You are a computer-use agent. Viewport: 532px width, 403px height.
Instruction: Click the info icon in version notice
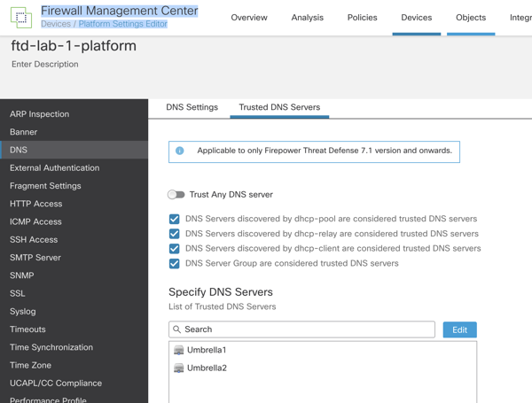pos(180,151)
